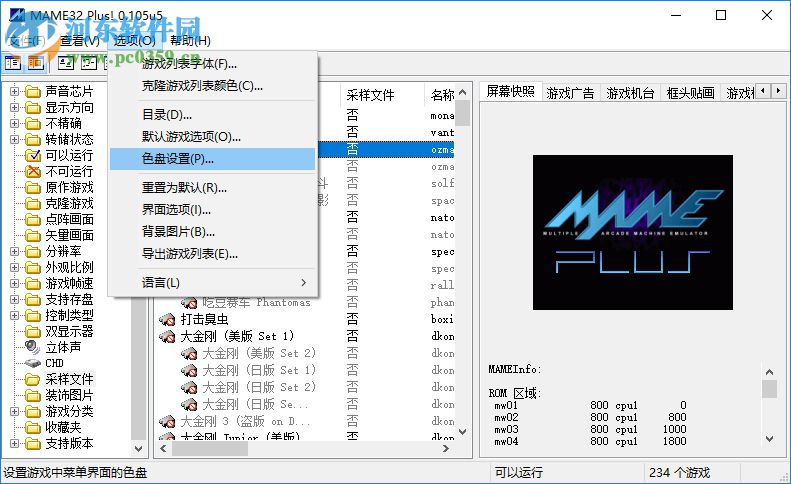The width and height of the screenshot is (791, 484).
Task: Select 默认游戏选项(O)... menu entry
Action: (x=212, y=137)
